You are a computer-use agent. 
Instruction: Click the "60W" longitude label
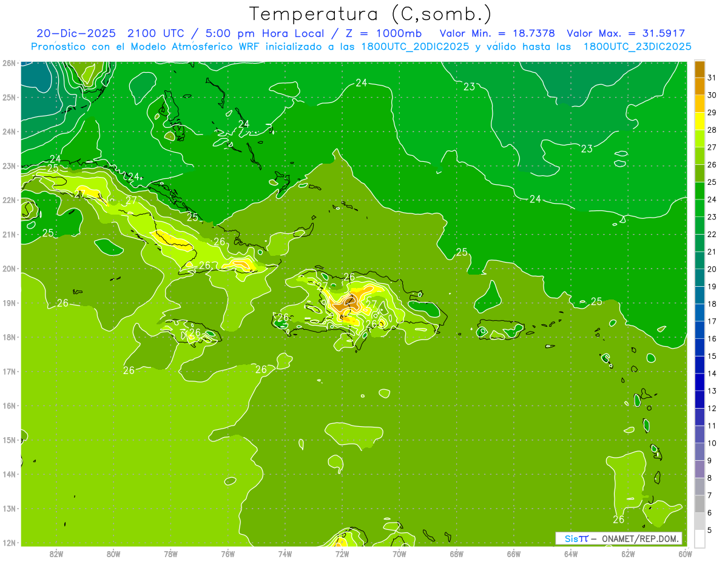tap(686, 554)
